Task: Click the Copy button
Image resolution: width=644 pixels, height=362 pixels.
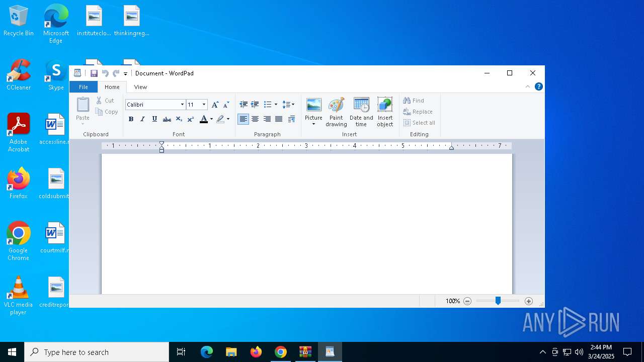Action: point(107,112)
